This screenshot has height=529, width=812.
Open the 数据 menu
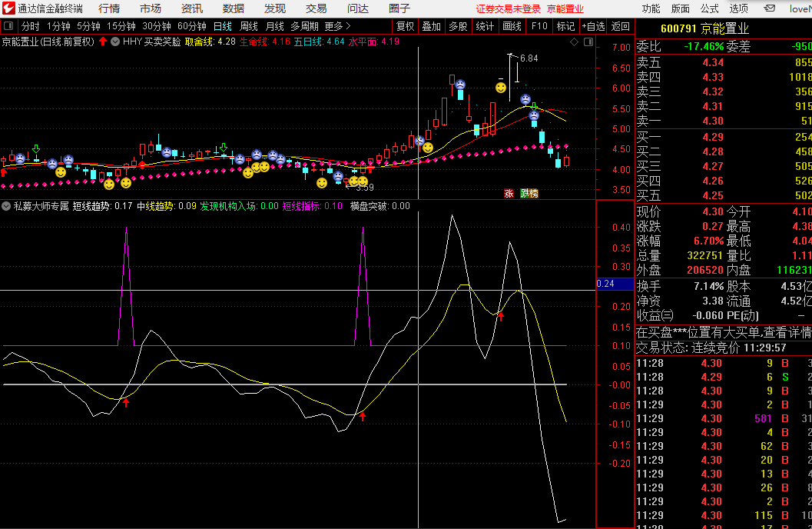[x=233, y=8]
